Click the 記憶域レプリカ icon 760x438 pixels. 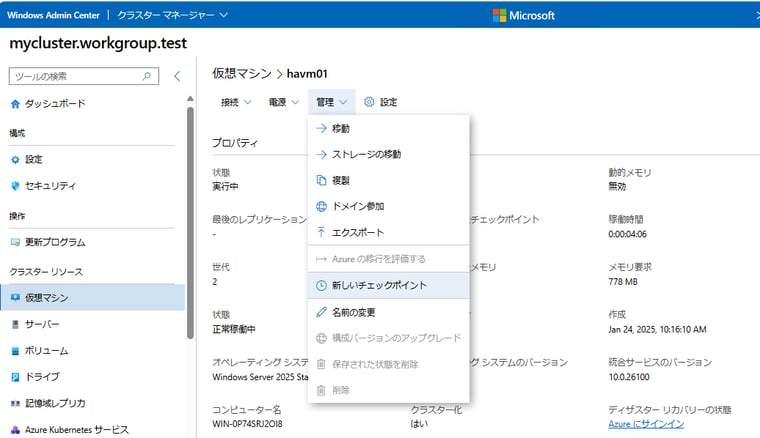pyautogui.click(x=15, y=403)
